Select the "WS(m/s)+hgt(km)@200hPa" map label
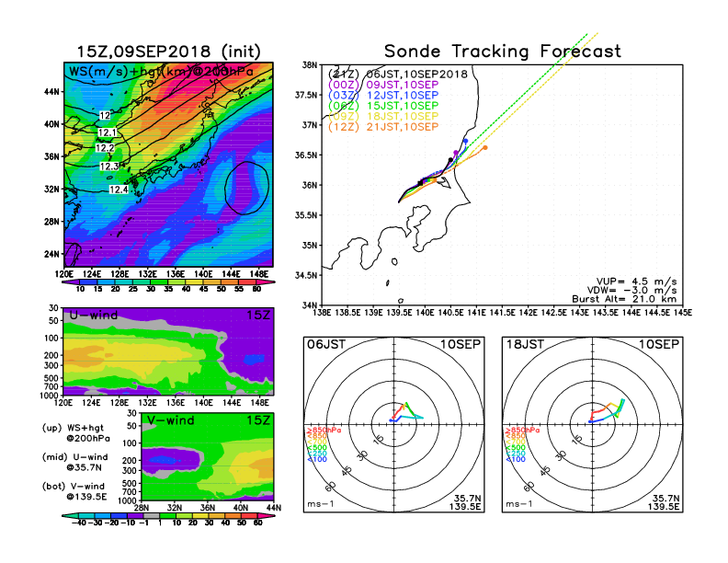728x563 pixels. [x=161, y=72]
